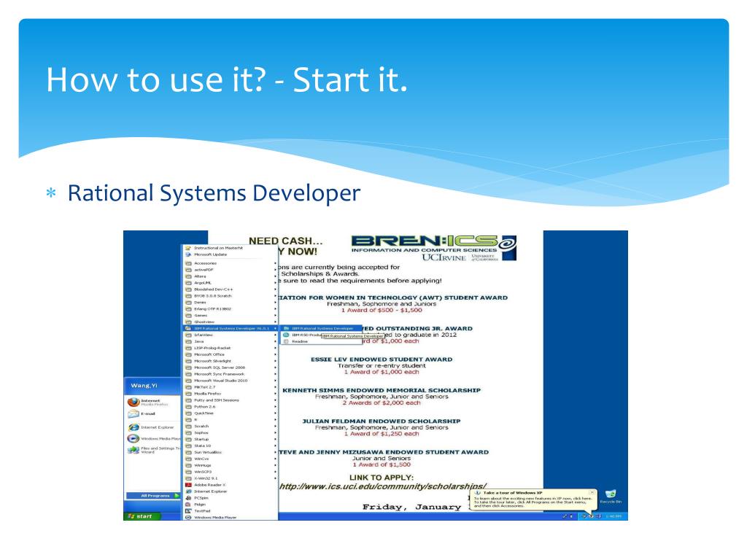Launch Internet Explorer from All Programs list

(x=230, y=491)
